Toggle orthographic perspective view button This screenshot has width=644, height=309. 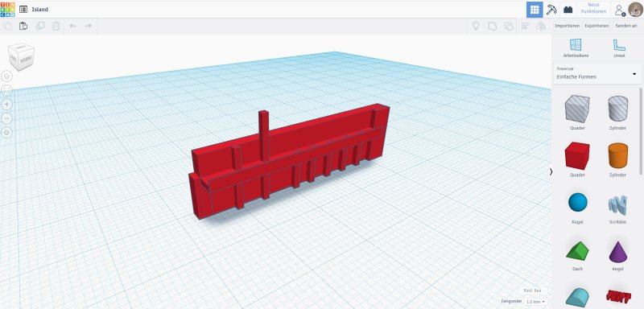coord(7,133)
